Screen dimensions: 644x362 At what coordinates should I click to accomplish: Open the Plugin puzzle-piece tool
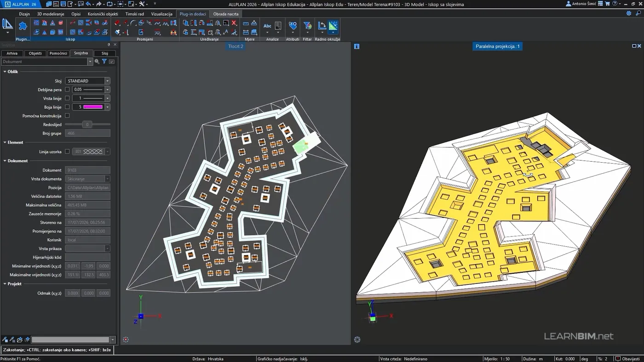(x=23, y=26)
